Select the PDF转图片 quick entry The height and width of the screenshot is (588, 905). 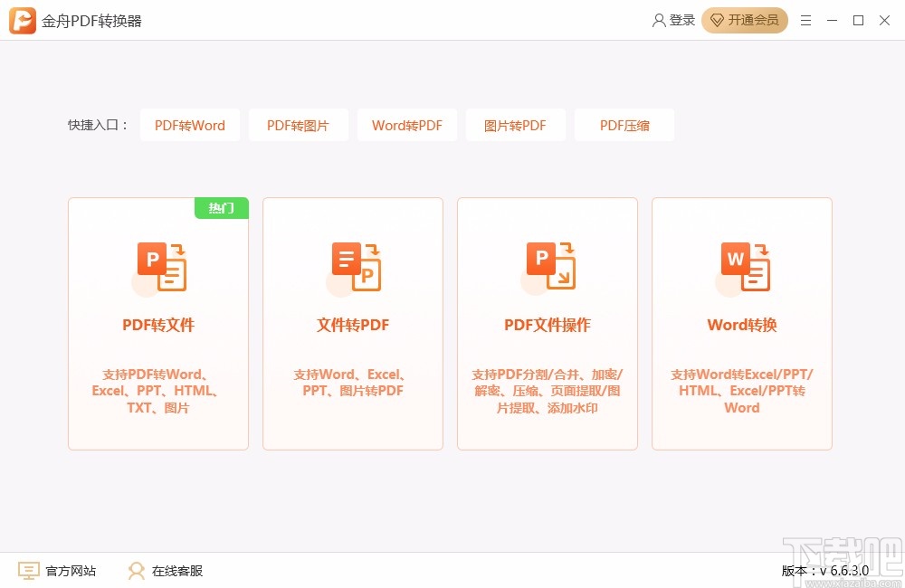coord(299,125)
